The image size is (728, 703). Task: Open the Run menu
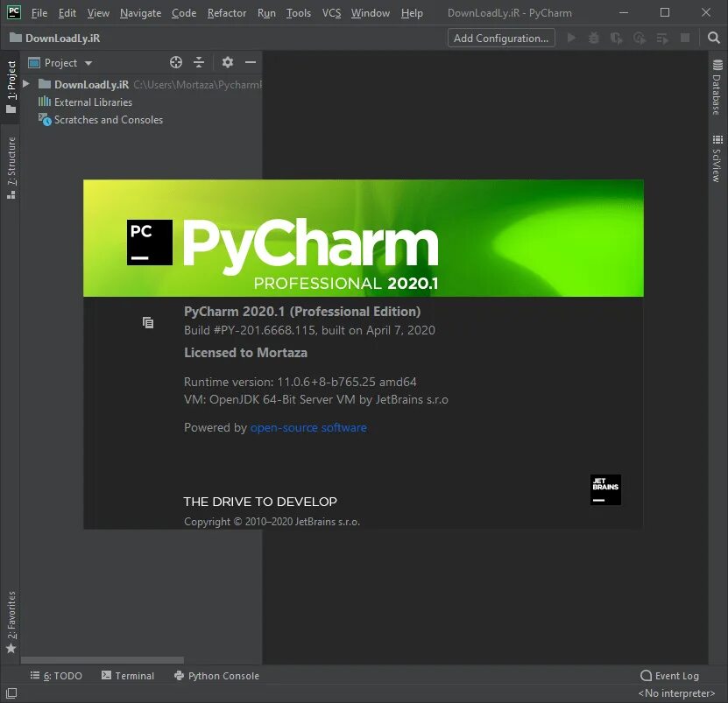coord(266,13)
